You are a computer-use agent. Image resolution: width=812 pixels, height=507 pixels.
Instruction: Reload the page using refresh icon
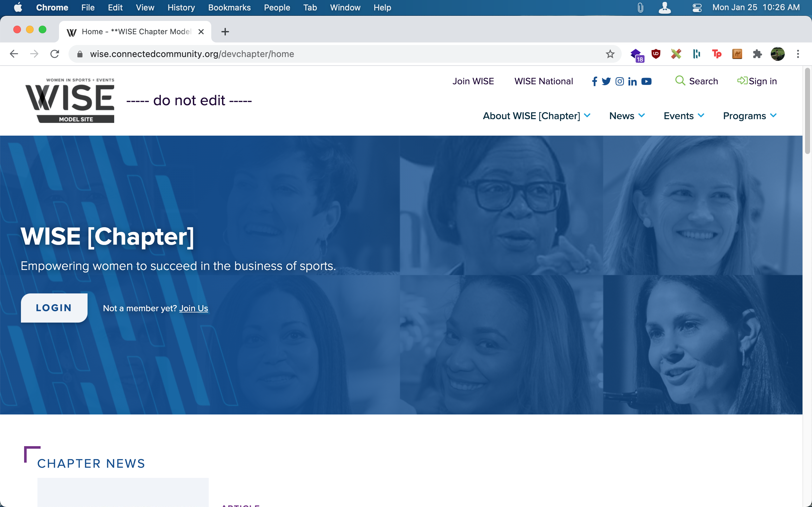(x=55, y=54)
